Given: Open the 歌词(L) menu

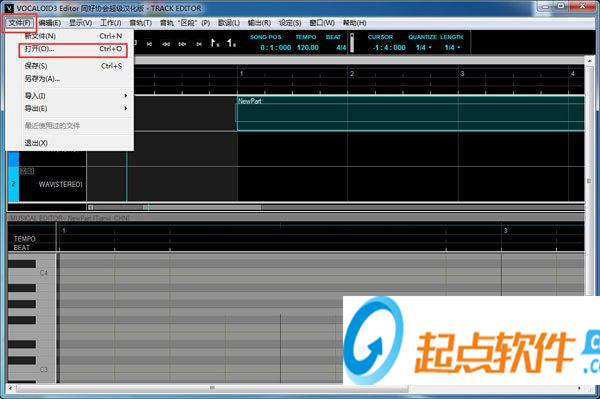Looking at the screenshot, I should tap(228, 23).
